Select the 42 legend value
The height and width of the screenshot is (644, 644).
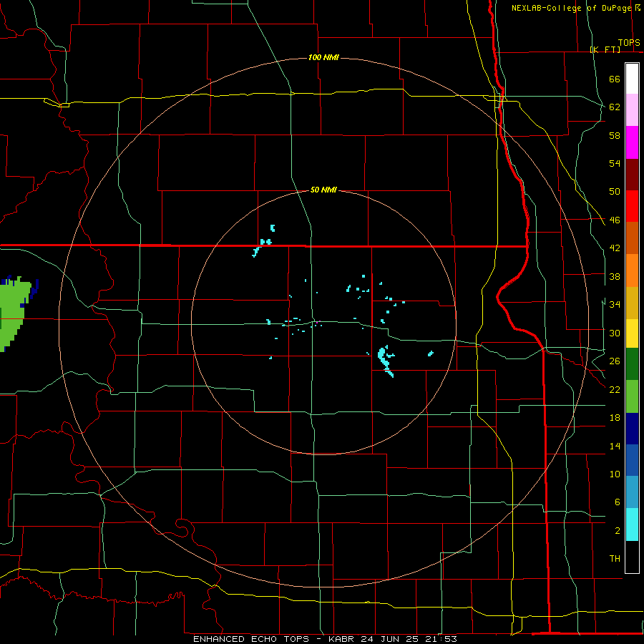tap(615, 248)
